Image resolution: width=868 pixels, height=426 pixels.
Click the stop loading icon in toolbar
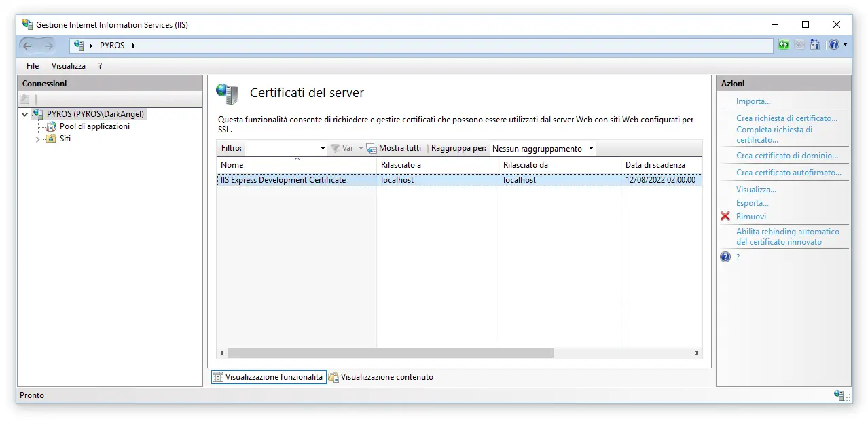click(x=799, y=45)
